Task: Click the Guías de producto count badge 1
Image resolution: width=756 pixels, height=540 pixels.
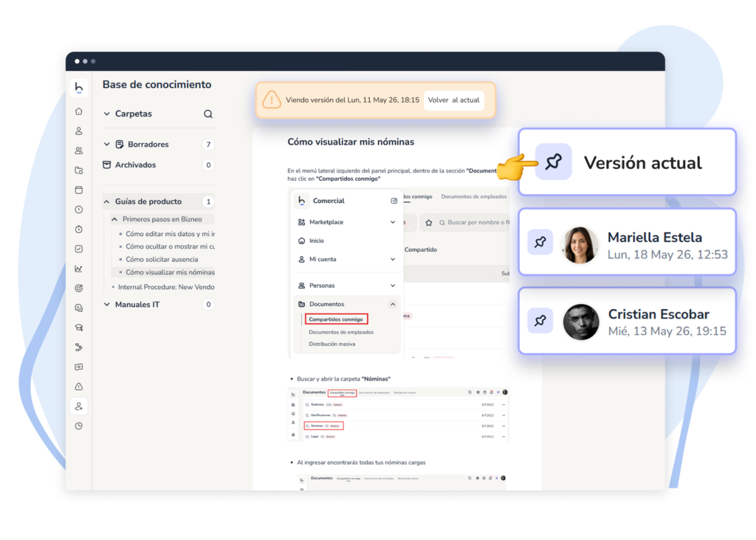Action: [208, 202]
